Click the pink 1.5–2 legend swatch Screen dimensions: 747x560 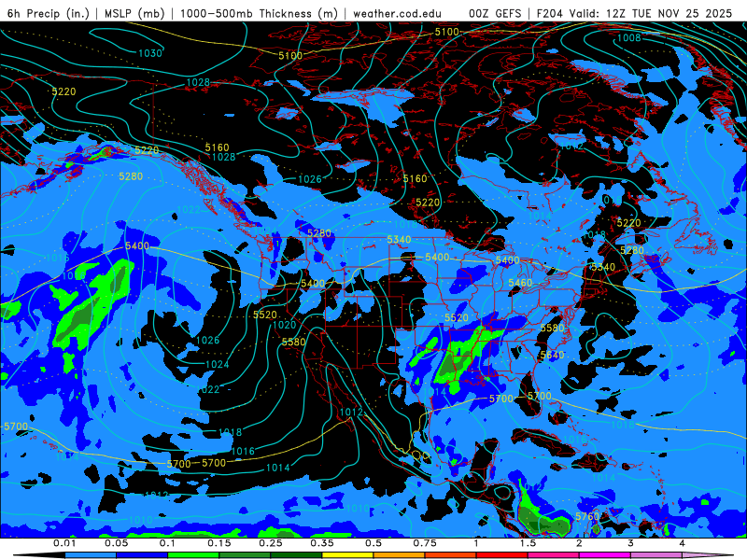554,555
